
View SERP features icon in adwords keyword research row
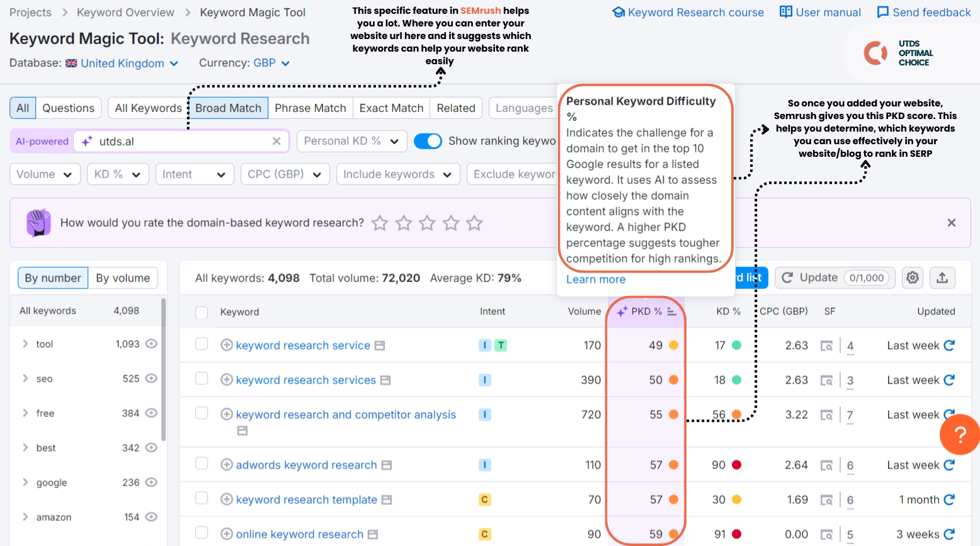coord(827,465)
